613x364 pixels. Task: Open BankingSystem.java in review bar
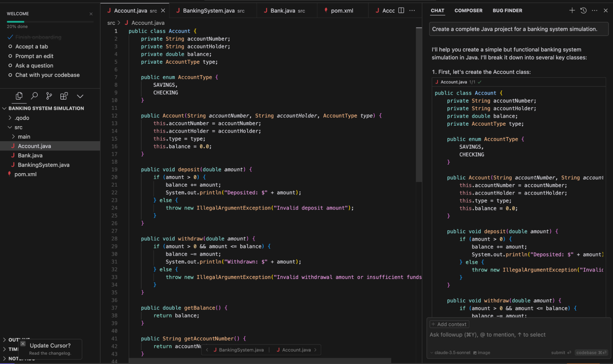click(x=239, y=350)
